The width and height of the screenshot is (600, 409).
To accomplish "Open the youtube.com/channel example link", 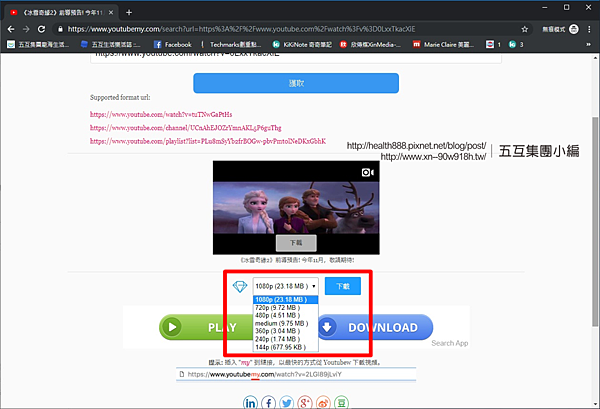I will 186,128.
